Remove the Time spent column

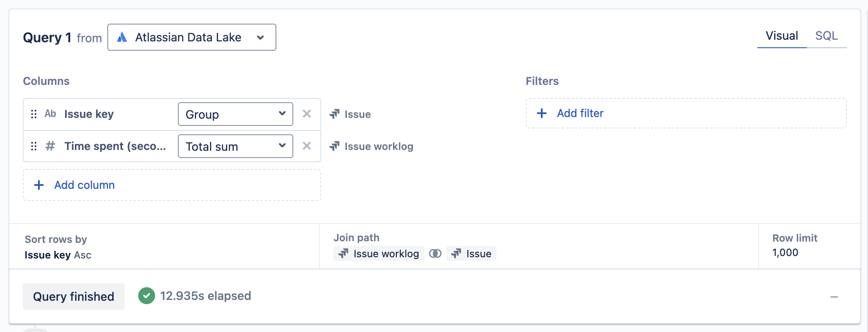point(307,146)
